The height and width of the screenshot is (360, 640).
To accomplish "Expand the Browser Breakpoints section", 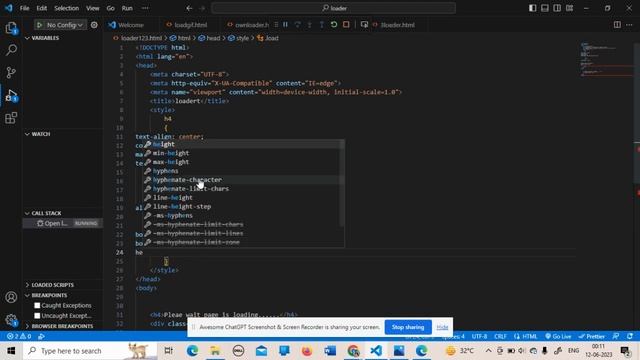I will click(62, 326).
